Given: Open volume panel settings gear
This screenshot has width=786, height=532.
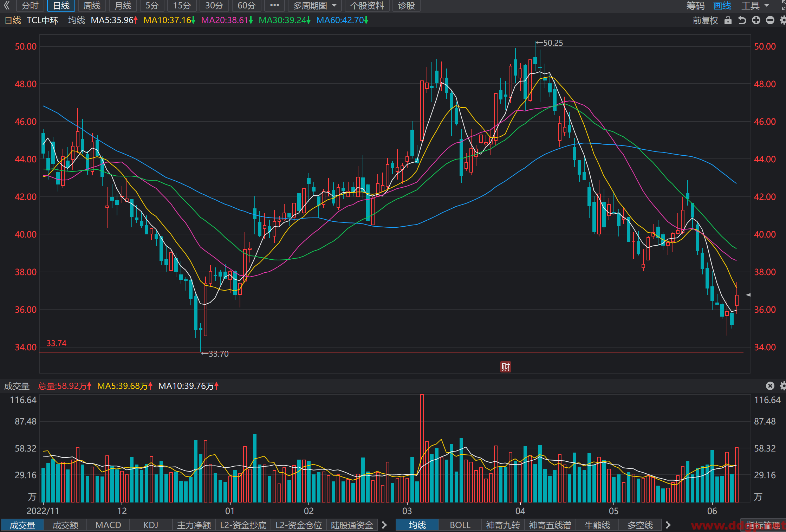Looking at the screenshot, I should (783, 386).
